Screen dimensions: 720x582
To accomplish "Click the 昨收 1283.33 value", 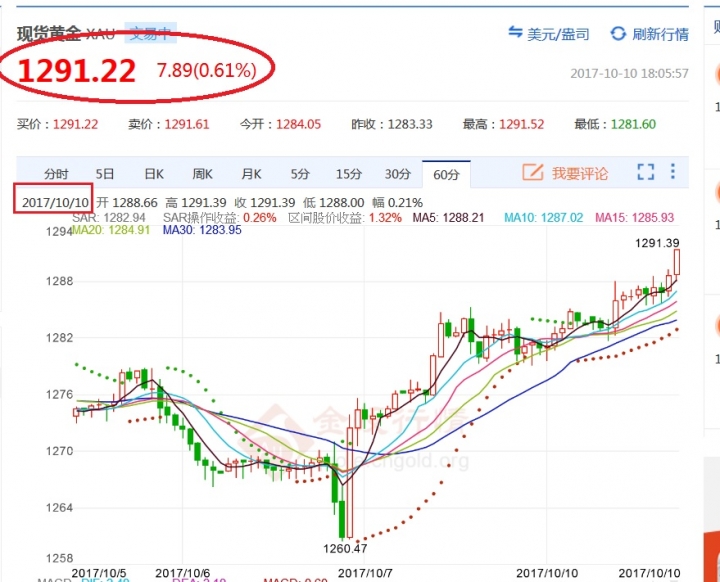I will tap(410, 124).
